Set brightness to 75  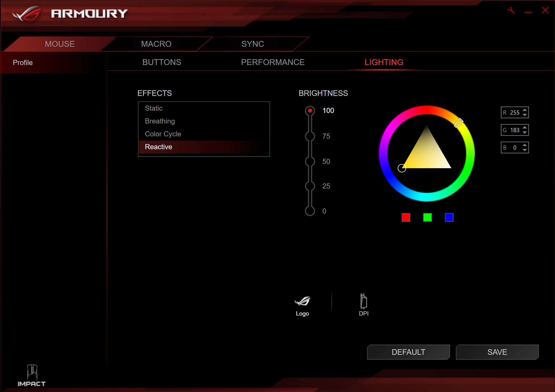[310, 136]
